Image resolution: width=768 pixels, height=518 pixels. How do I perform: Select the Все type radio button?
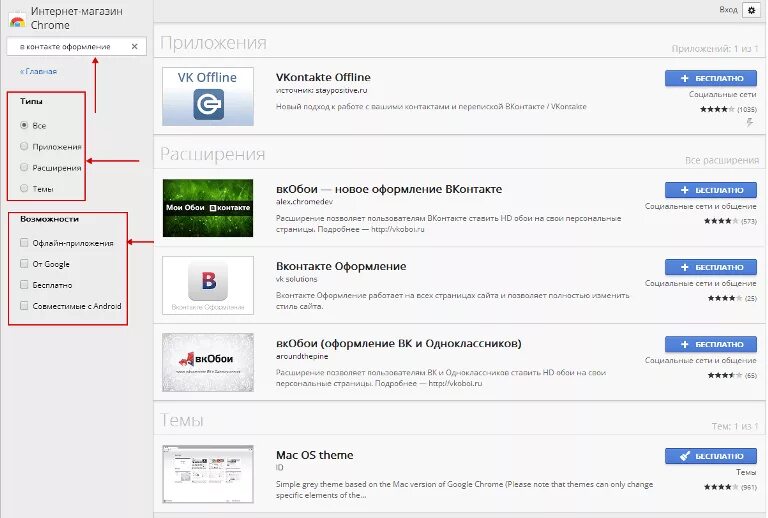[24, 125]
